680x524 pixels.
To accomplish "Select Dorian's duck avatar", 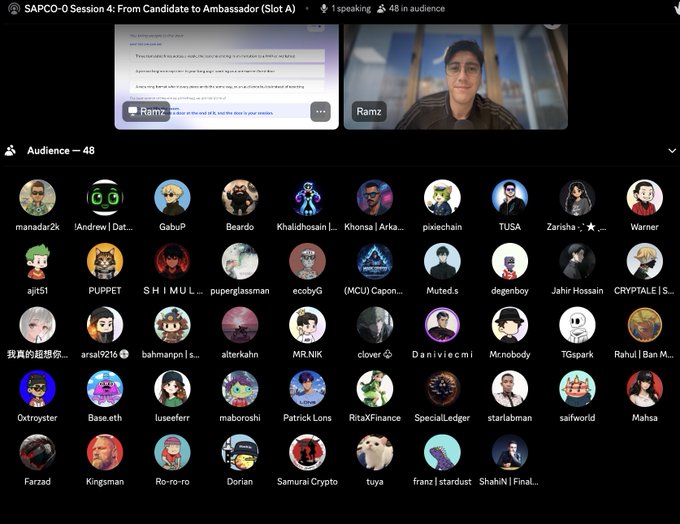I will coord(240,452).
